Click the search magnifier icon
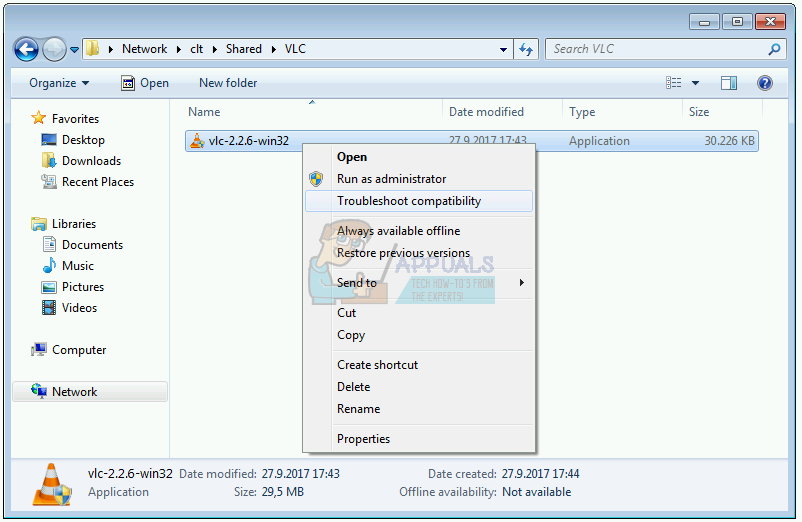802x522 pixels. (774, 49)
